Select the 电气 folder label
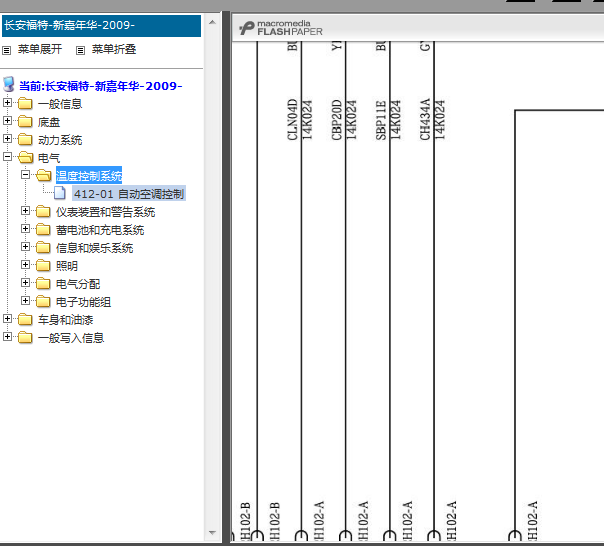Screen dimensions: 604x546 (x=49, y=158)
